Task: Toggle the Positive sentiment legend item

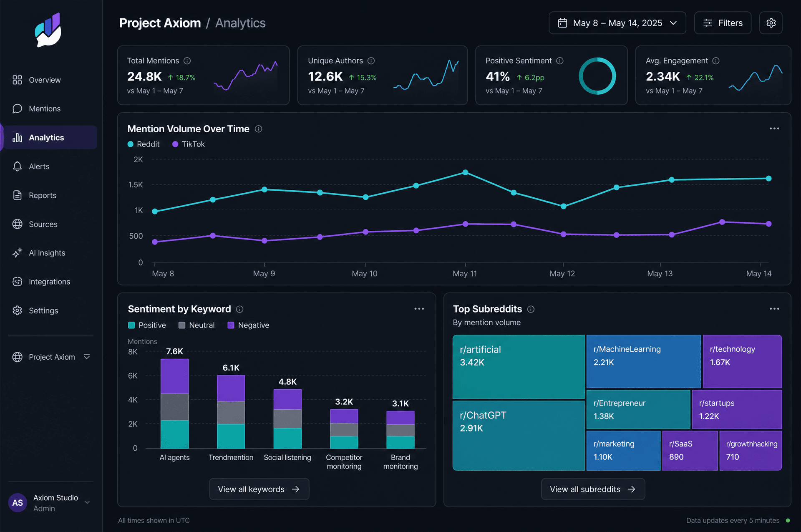Action: click(x=147, y=325)
